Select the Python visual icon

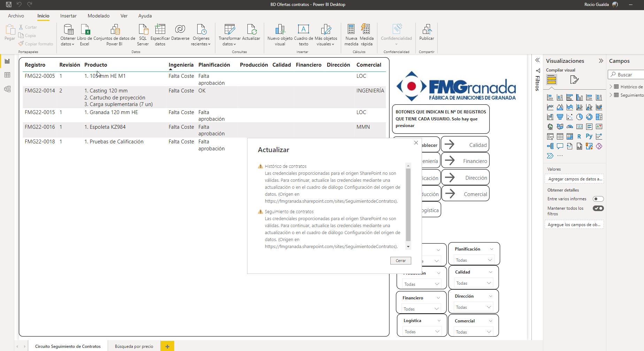[x=589, y=136]
